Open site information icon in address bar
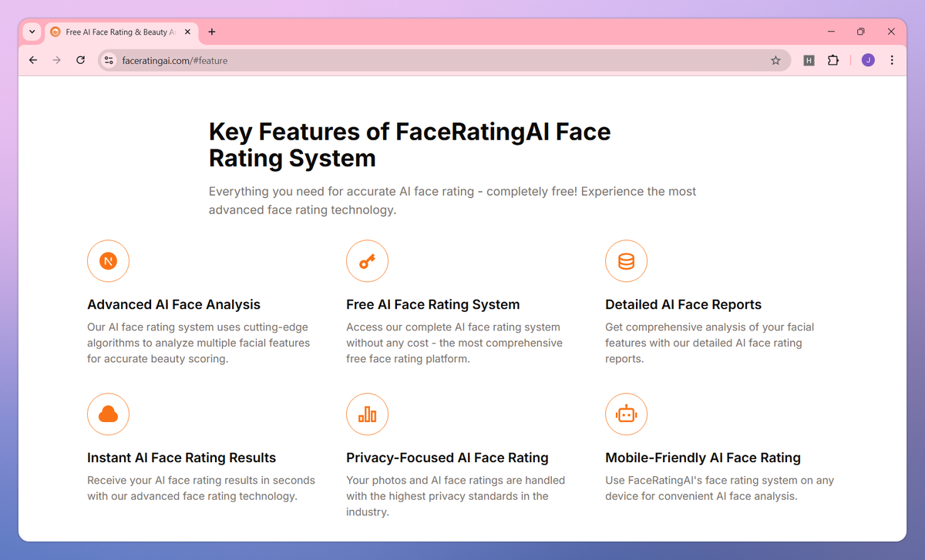925x560 pixels. coord(109,60)
